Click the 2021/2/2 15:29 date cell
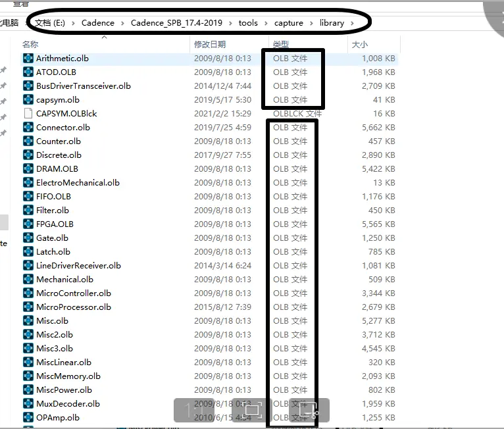Image resolution: width=504 pixels, height=429 pixels. (222, 114)
